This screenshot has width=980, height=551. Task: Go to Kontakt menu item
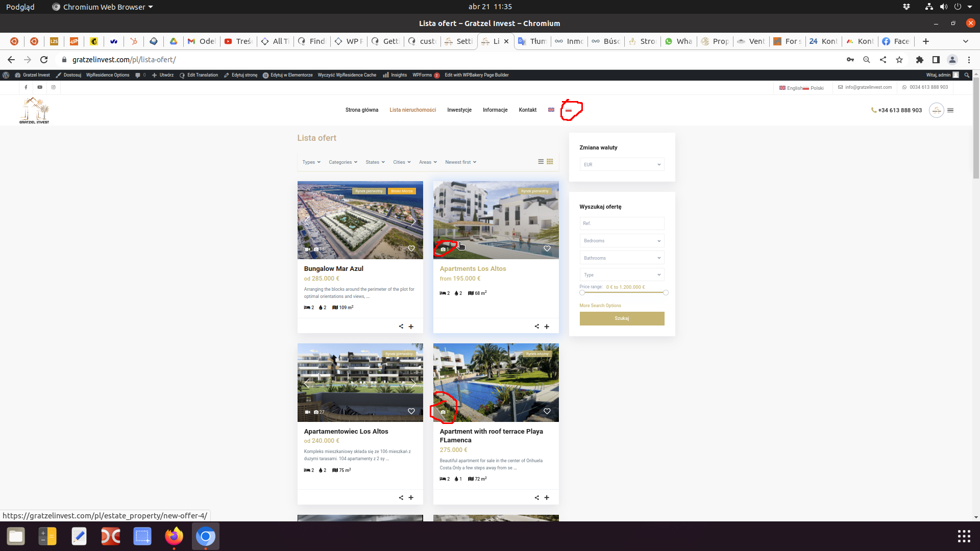coord(527,110)
